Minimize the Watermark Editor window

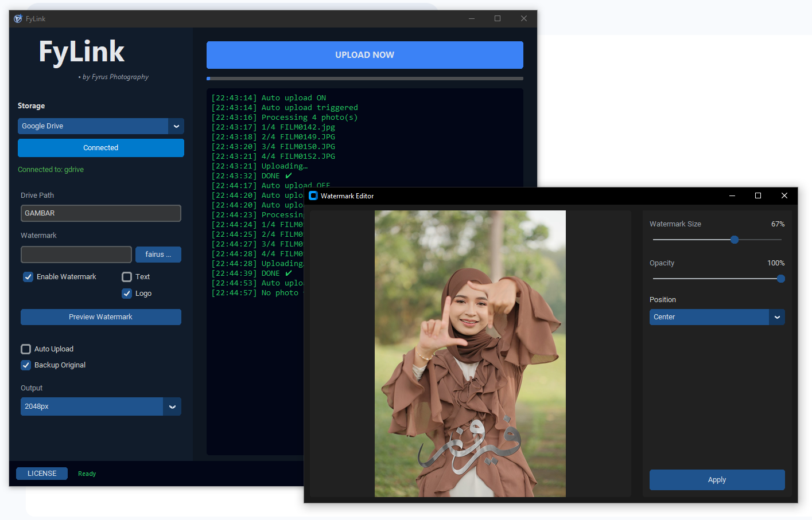[732, 196]
